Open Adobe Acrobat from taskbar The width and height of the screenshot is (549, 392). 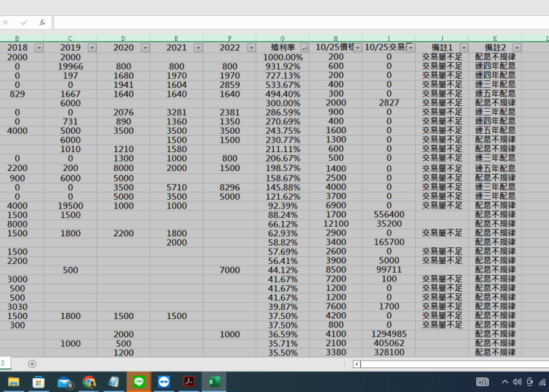pyautogui.click(x=188, y=382)
